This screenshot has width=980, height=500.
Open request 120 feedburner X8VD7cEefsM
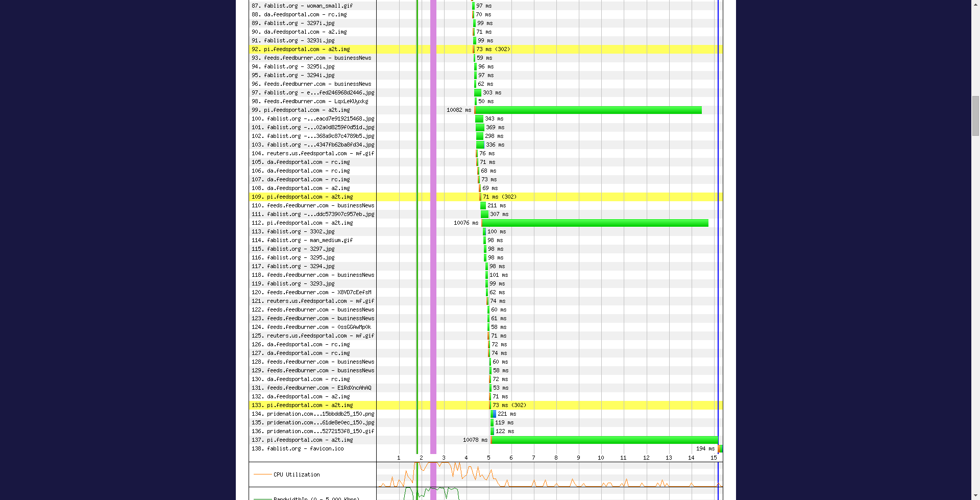(x=318, y=293)
